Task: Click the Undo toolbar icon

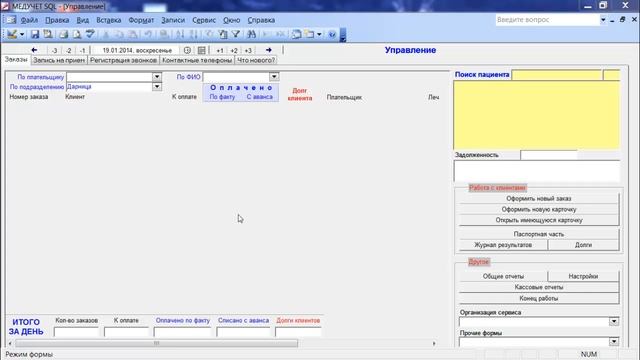Action: [148, 34]
